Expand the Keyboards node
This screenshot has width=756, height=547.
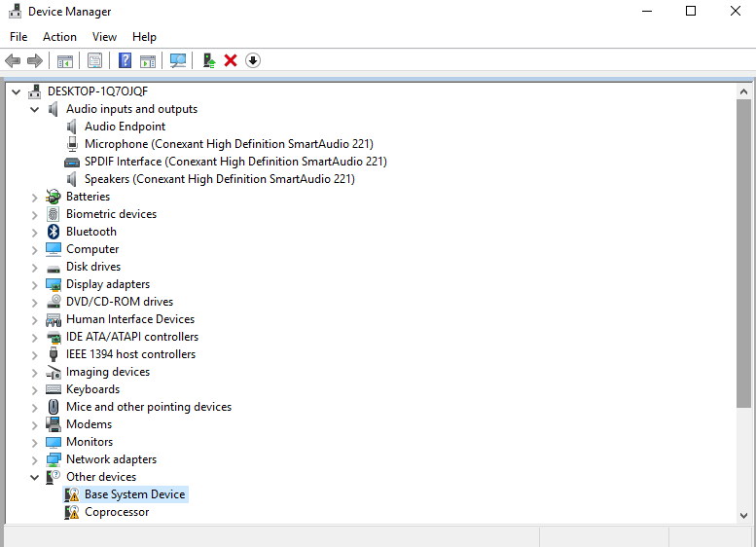(35, 390)
